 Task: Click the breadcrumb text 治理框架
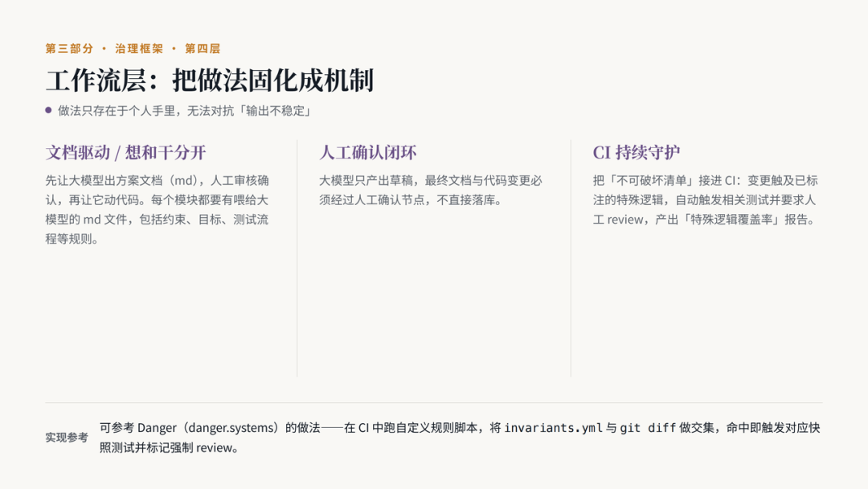click(x=139, y=49)
